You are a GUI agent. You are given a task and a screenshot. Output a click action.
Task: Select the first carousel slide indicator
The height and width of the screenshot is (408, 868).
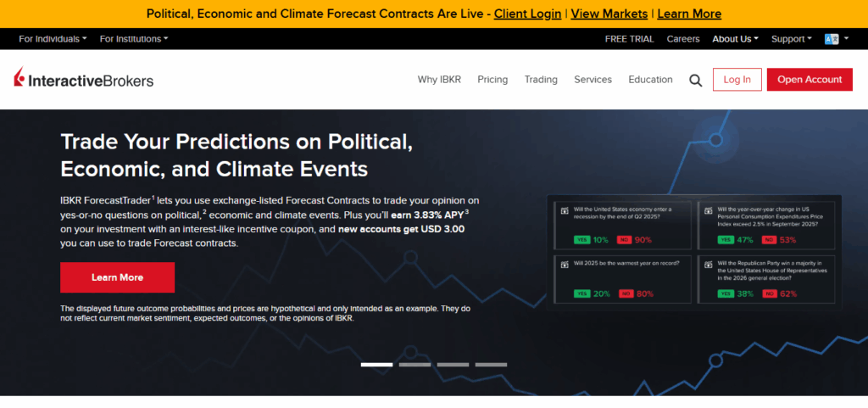[376, 364]
